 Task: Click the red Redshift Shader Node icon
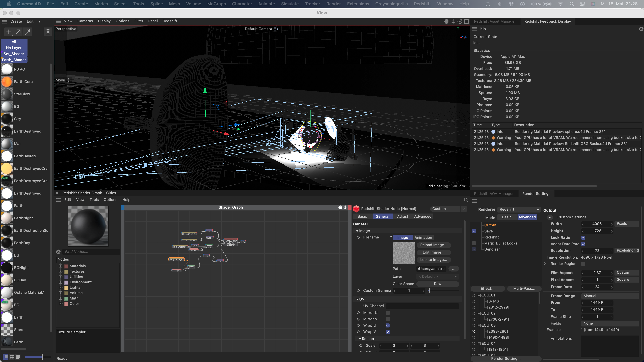click(x=356, y=209)
